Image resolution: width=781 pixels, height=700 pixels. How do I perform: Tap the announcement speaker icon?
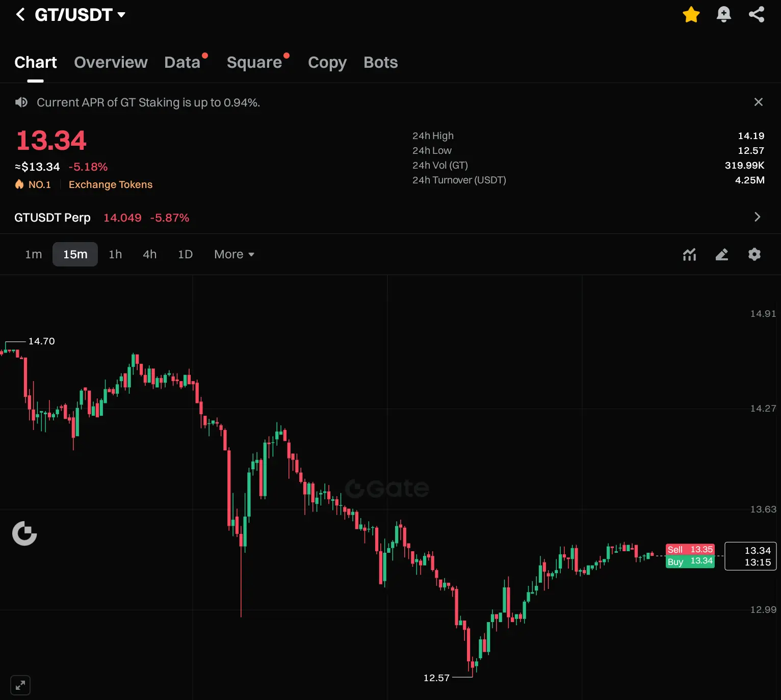pyautogui.click(x=21, y=102)
